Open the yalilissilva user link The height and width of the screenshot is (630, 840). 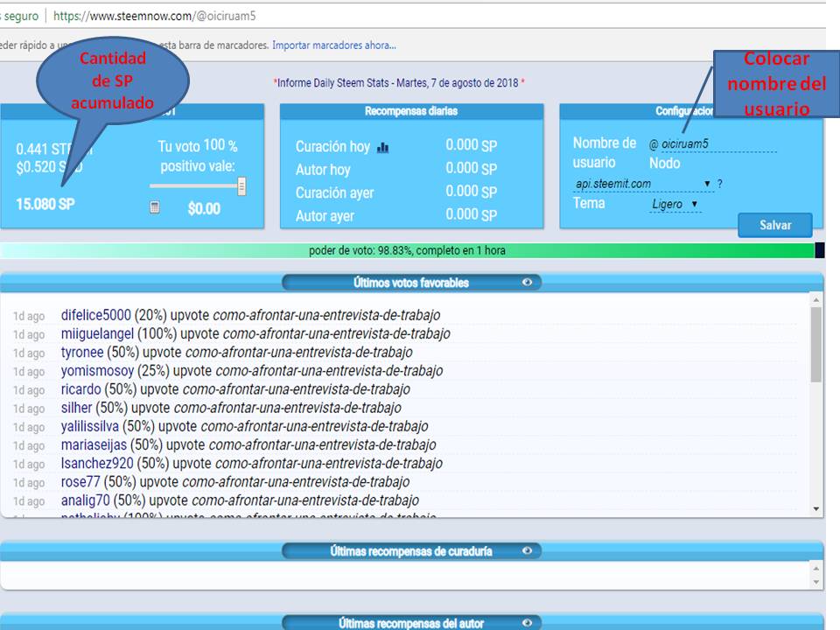pyautogui.click(x=90, y=426)
